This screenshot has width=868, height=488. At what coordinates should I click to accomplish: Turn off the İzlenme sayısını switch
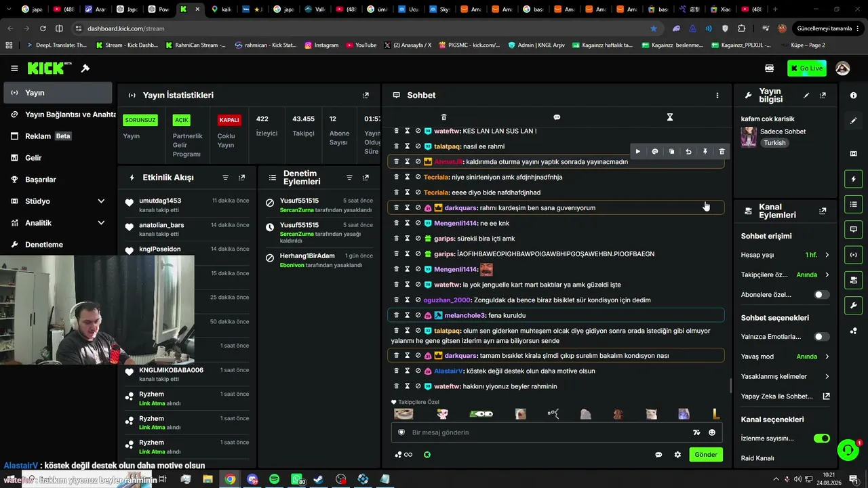(x=821, y=439)
